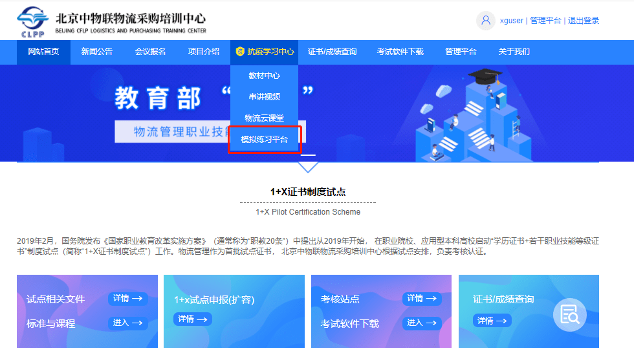The height and width of the screenshot is (364, 634).
Task: Click the shield icon beside 抗疫学习中心
Action: coord(240,52)
